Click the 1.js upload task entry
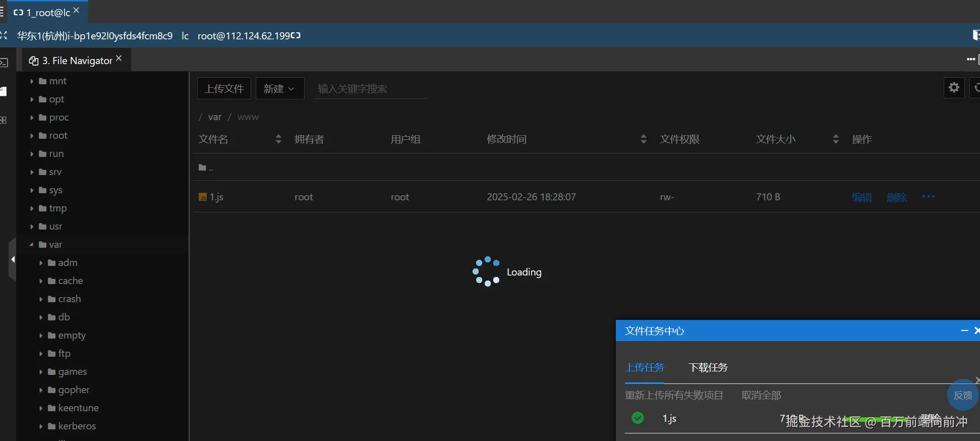This screenshot has width=980, height=441. [x=669, y=418]
